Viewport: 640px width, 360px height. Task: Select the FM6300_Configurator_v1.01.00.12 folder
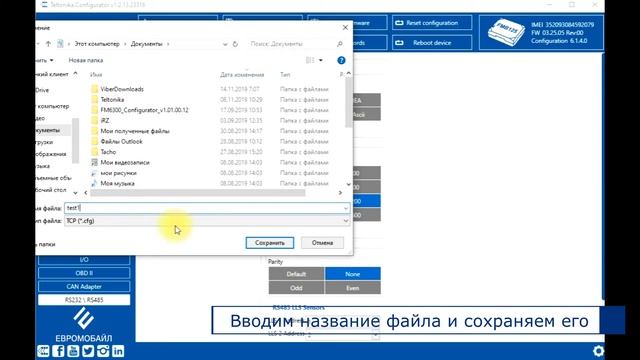(144, 110)
